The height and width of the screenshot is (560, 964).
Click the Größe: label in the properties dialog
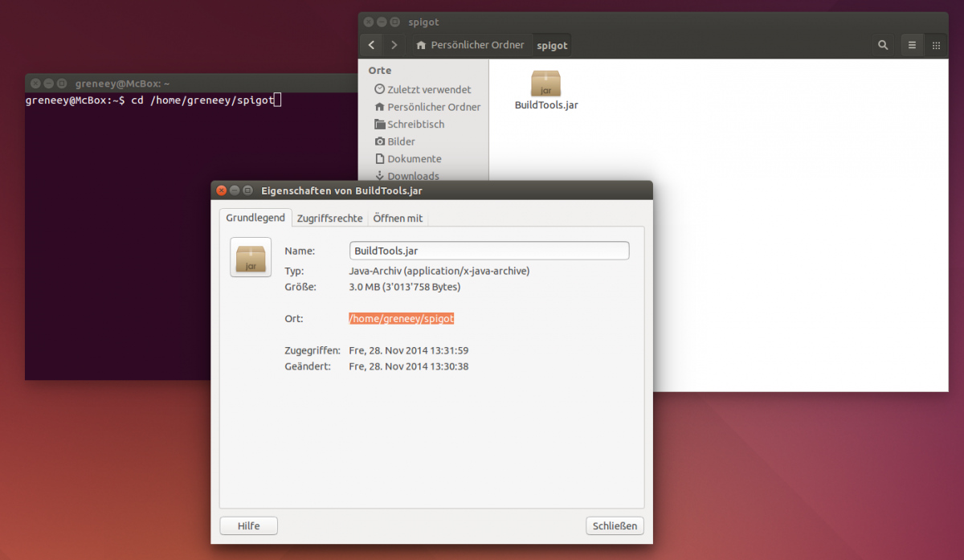[300, 287]
